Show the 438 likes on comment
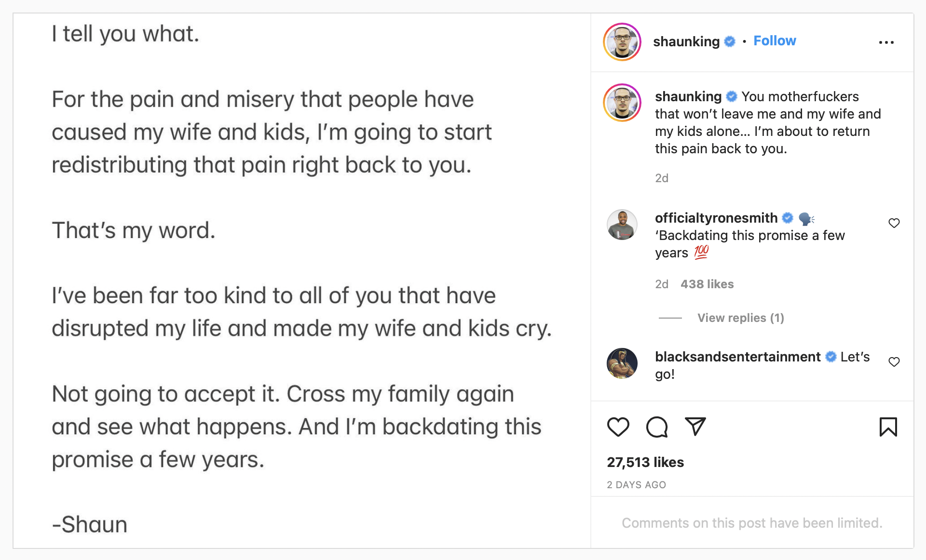926x560 pixels. pyautogui.click(x=707, y=284)
